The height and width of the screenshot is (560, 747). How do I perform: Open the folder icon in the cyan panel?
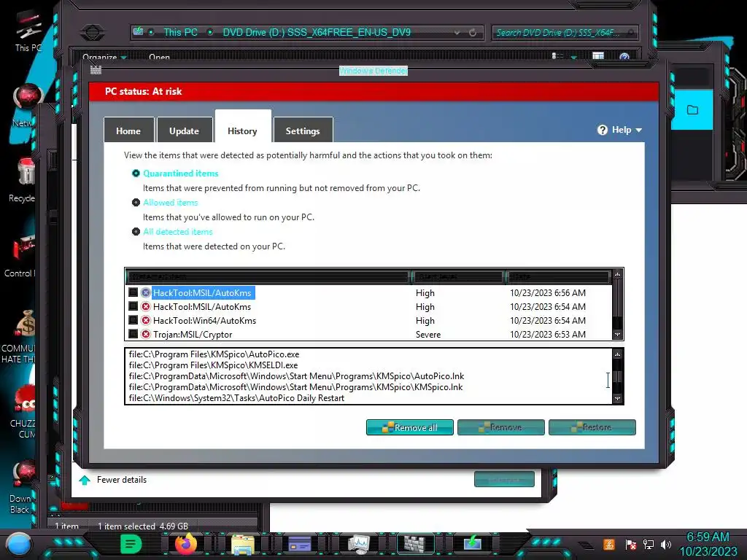point(692,110)
